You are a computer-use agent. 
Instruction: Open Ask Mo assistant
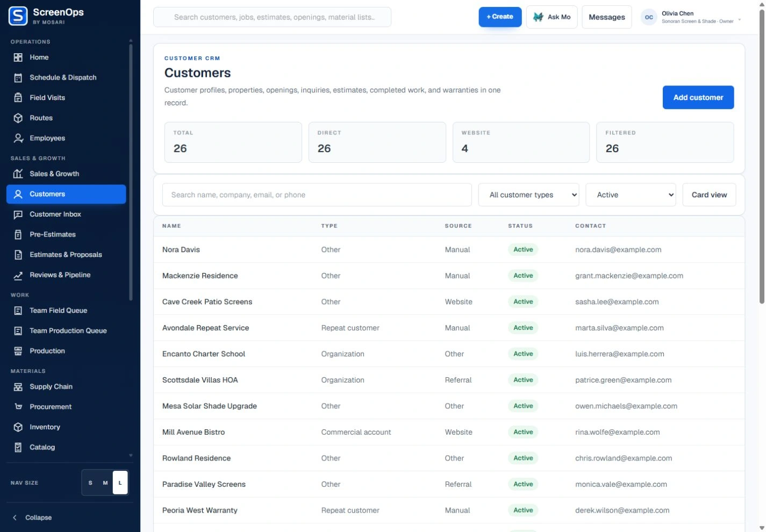pos(552,17)
